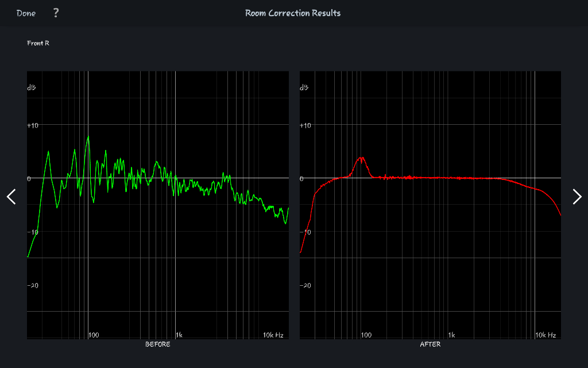The width and height of the screenshot is (588, 368).
Task: Open help with the question mark icon
Action: [56, 13]
